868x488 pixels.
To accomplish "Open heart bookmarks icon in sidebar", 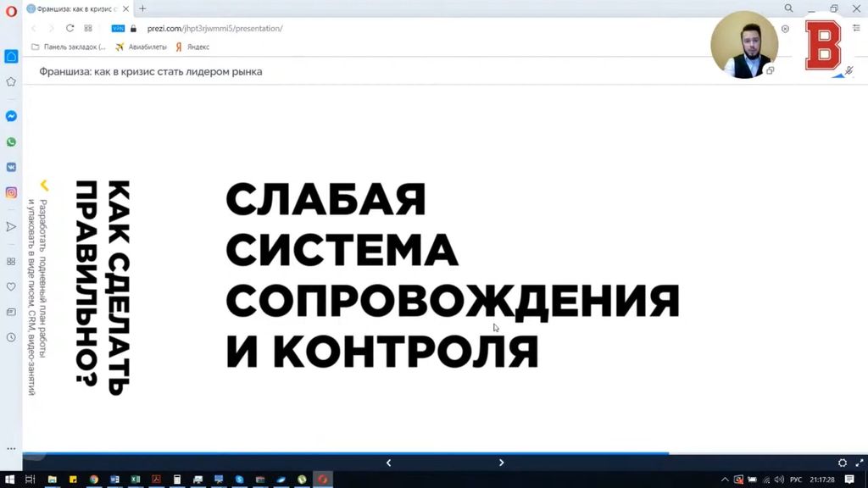I will point(11,286).
